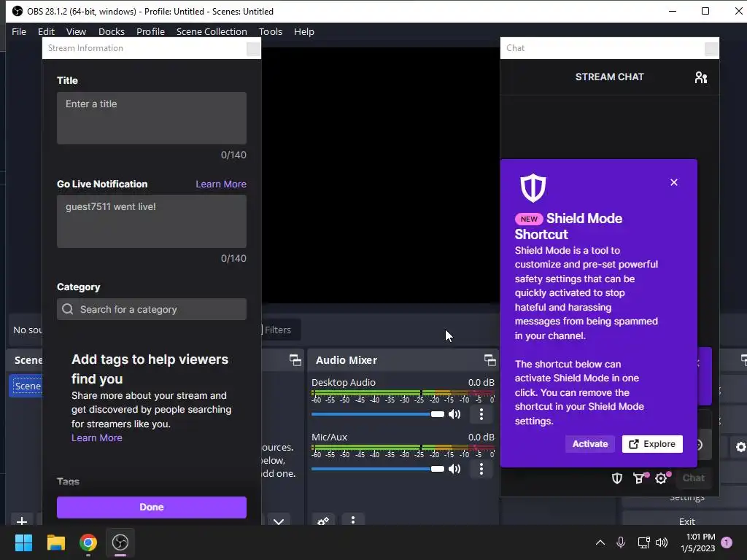Click the move source down chevron
This screenshot has width=747, height=560.
279,521
